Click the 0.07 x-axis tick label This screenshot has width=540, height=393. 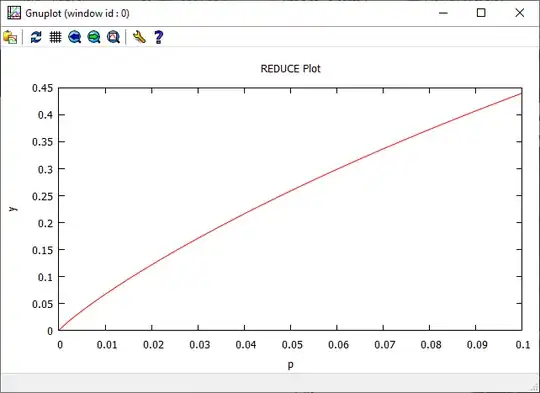tap(384, 345)
